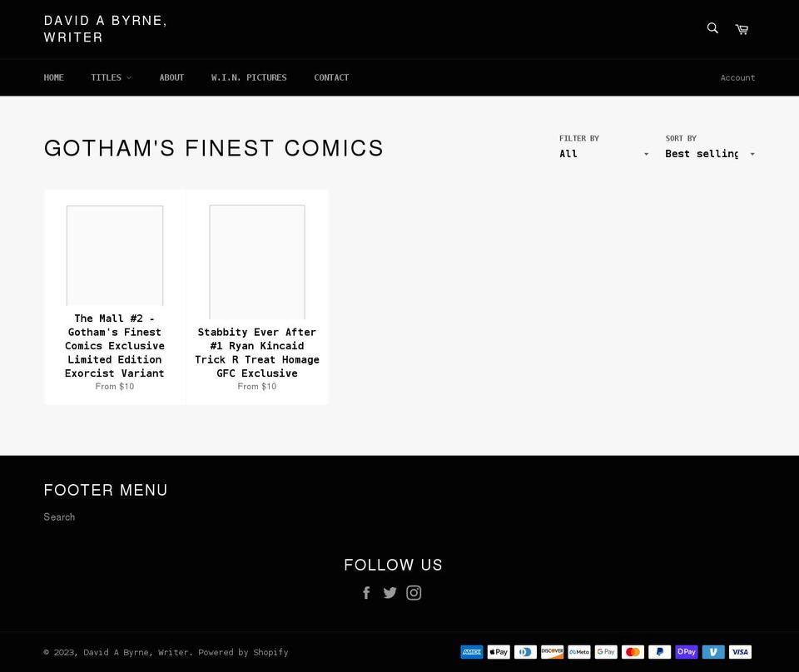This screenshot has height=672, width=799.
Task: Click the Footer Menu heading
Action: [106, 490]
